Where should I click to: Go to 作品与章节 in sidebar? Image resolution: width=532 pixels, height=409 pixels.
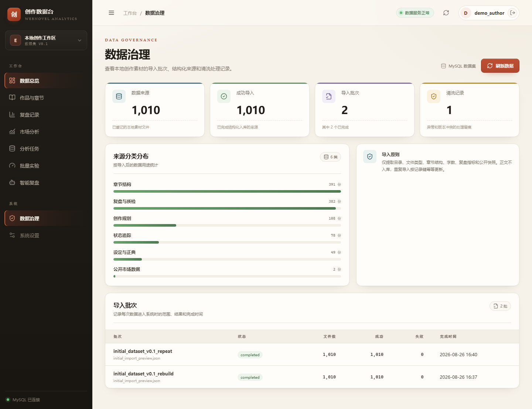pyautogui.click(x=46, y=98)
